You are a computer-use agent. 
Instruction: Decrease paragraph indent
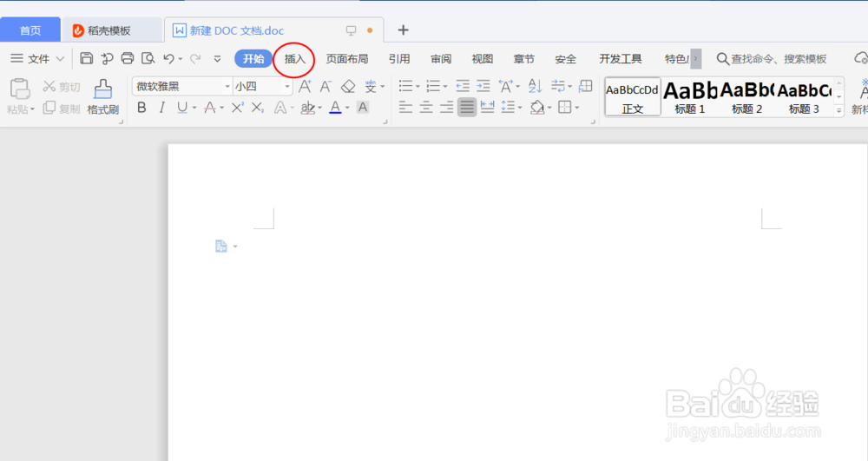pos(463,86)
